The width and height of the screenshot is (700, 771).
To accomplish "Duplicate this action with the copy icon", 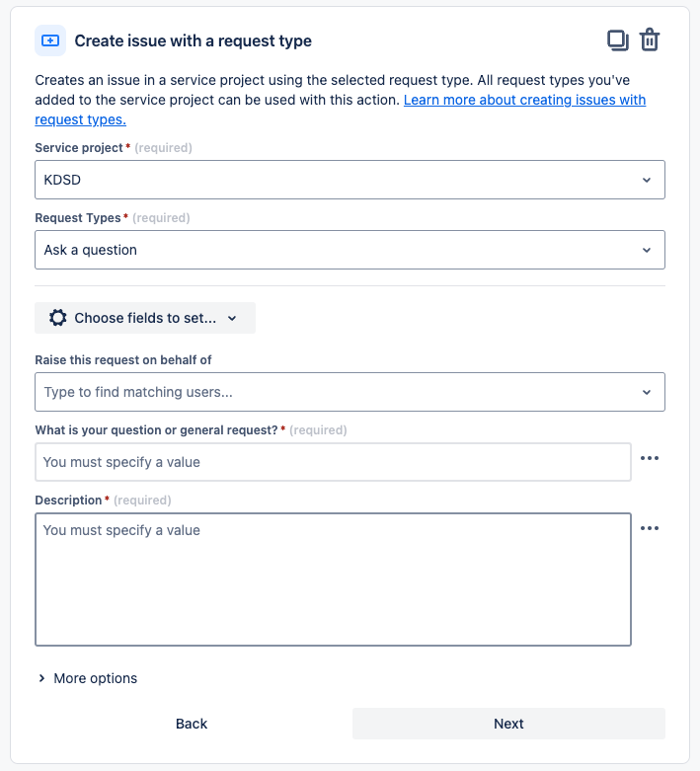I will coord(617,40).
